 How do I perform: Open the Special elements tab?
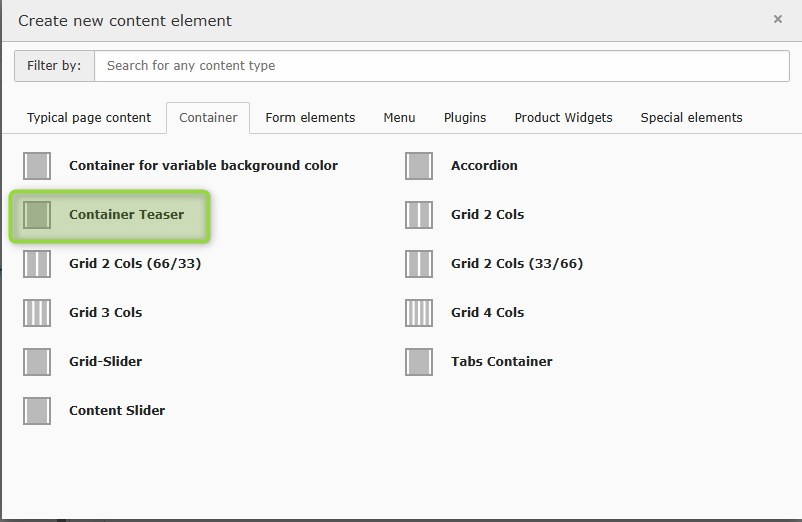click(x=691, y=118)
